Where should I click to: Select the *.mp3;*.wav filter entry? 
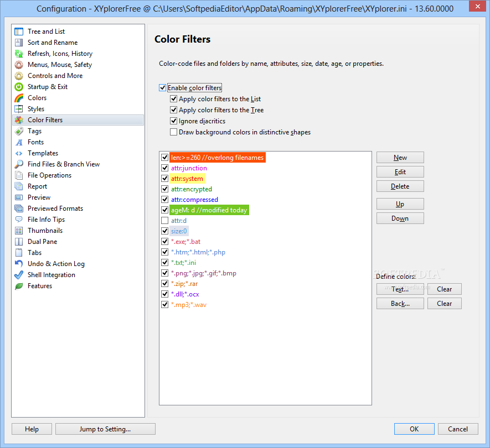pyautogui.click(x=188, y=305)
